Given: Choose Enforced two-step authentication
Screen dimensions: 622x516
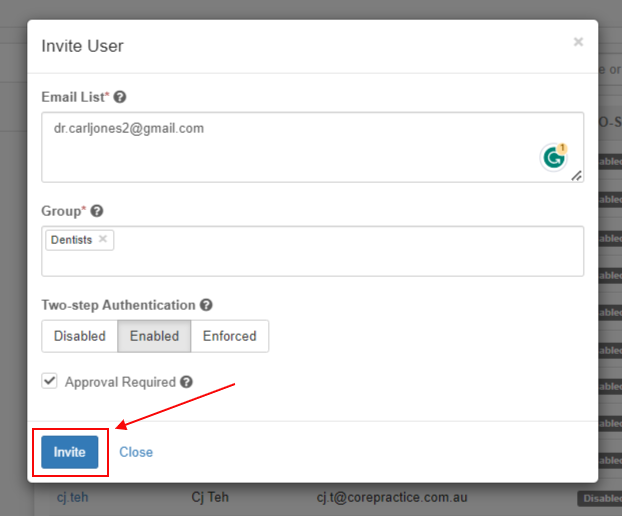Looking at the screenshot, I should pyautogui.click(x=229, y=336).
